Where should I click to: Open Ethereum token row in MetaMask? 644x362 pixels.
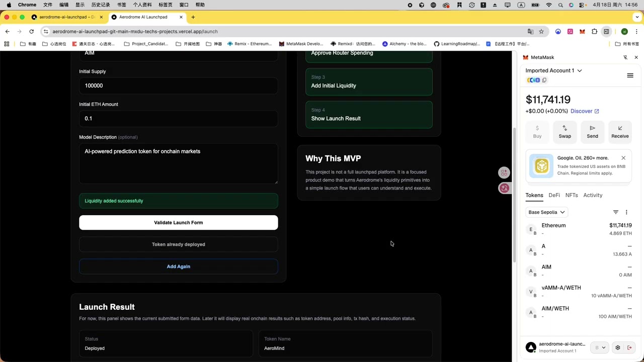coord(579,229)
